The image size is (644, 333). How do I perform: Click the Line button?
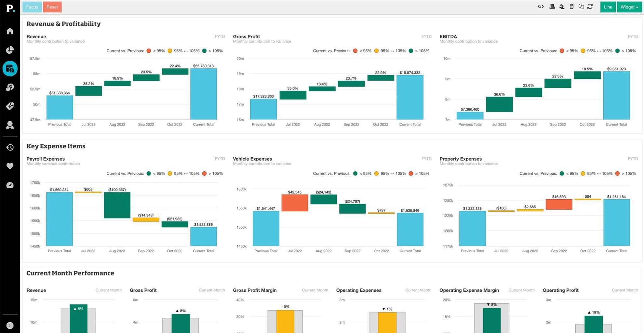[608, 7]
